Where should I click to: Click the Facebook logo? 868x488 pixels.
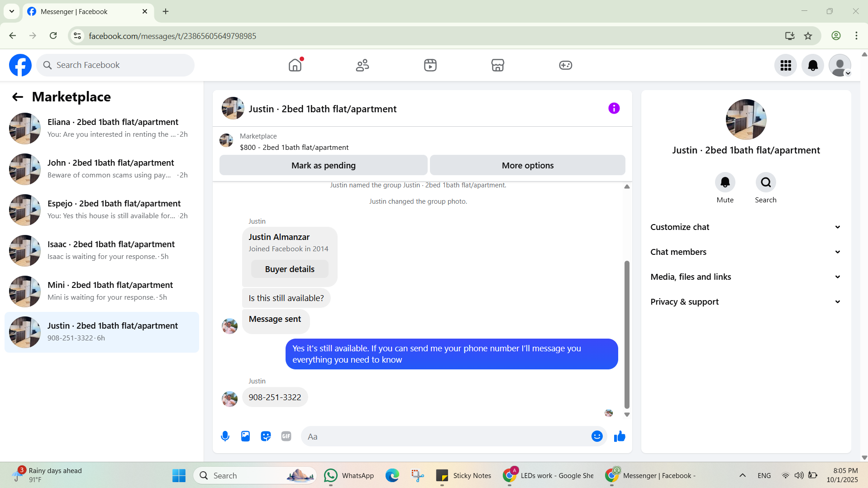20,65
